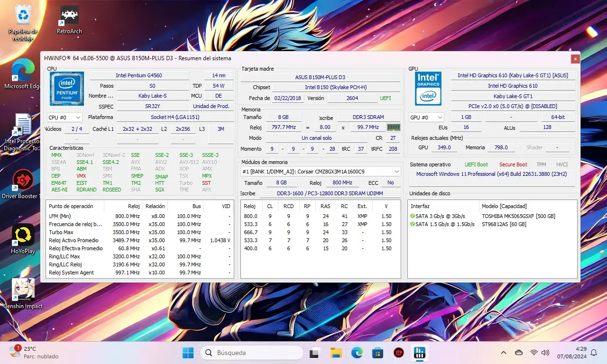Click the 'Secure Boot' status label
The height and width of the screenshot is (364, 607).
click(x=513, y=164)
